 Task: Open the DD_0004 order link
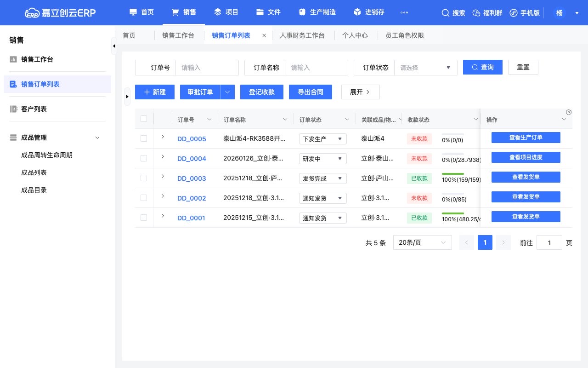[x=192, y=159]
